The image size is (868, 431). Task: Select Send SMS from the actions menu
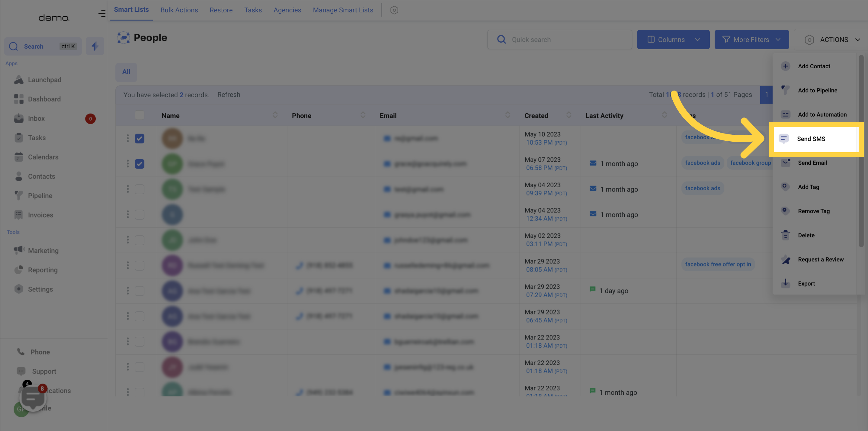click(815, 139)
